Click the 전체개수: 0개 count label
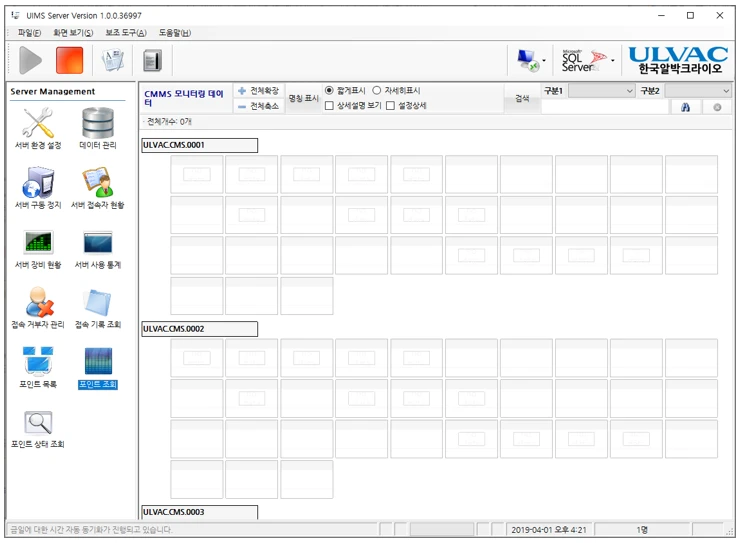740x543 pixels. (x=169, y=122)
